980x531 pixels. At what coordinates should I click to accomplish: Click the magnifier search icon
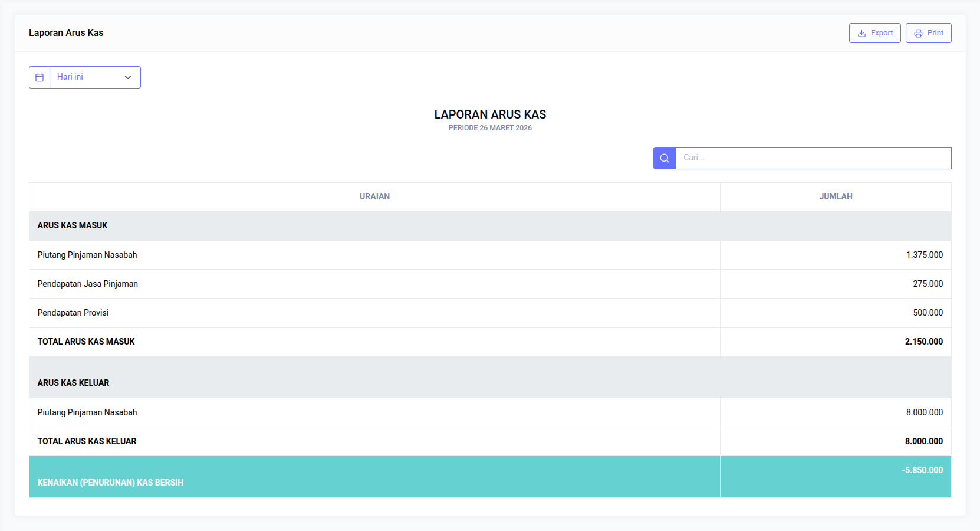[x=665, y=158]
